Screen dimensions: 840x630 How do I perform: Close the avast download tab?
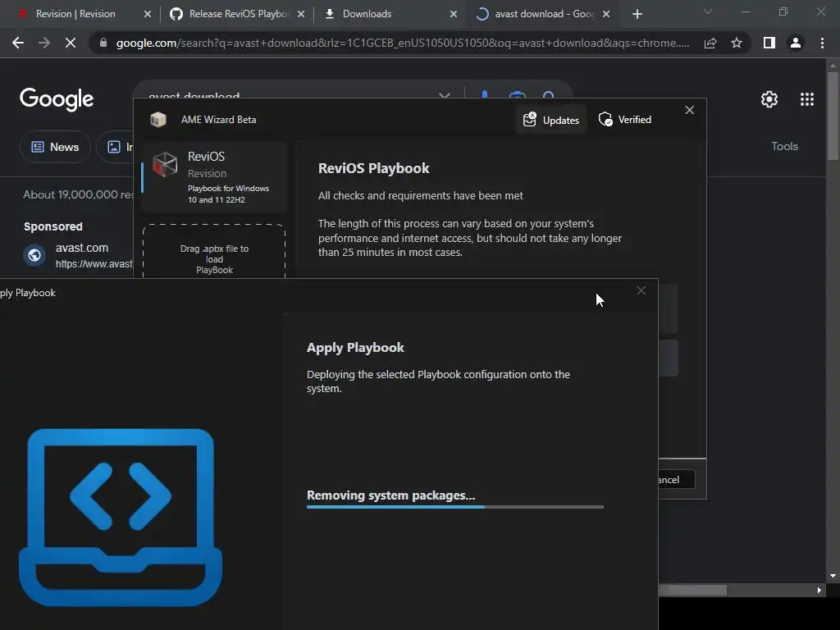point(606,15)
